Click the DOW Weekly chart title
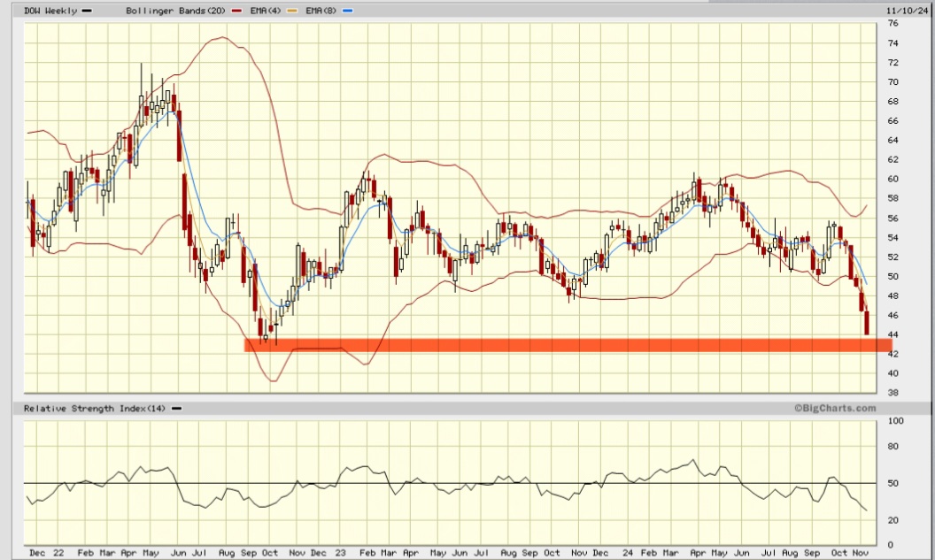The width and height of the screenshot is (935, 560). [x=50, y=10]
